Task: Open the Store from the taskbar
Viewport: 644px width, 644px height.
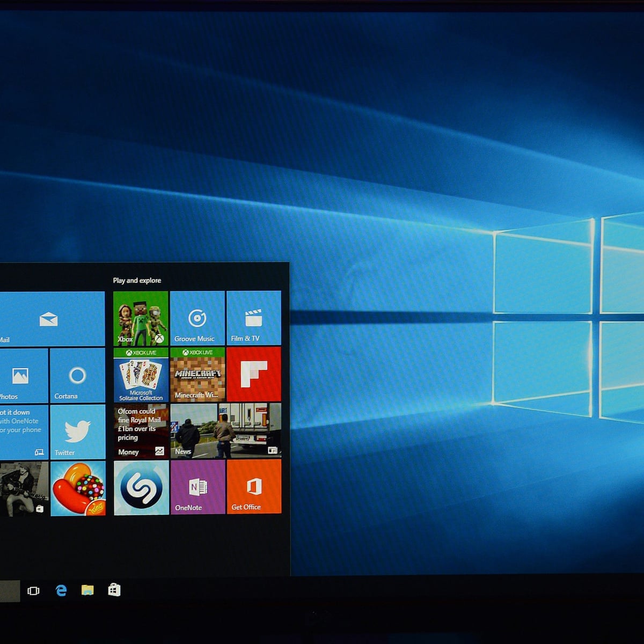Action: coord(114,590)
